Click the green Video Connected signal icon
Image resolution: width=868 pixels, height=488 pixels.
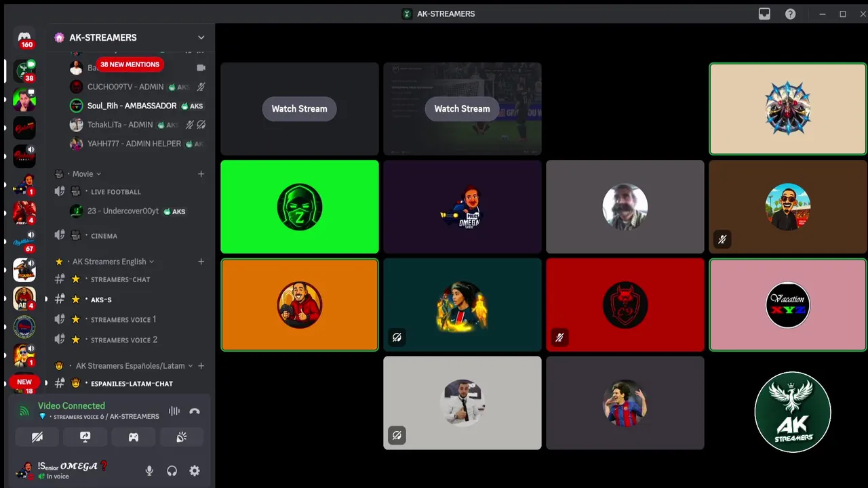(24, 411)
